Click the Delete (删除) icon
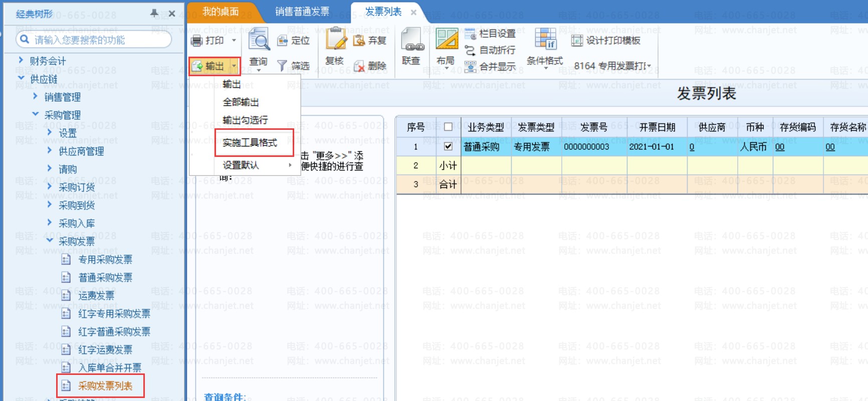 click(359, 66)
